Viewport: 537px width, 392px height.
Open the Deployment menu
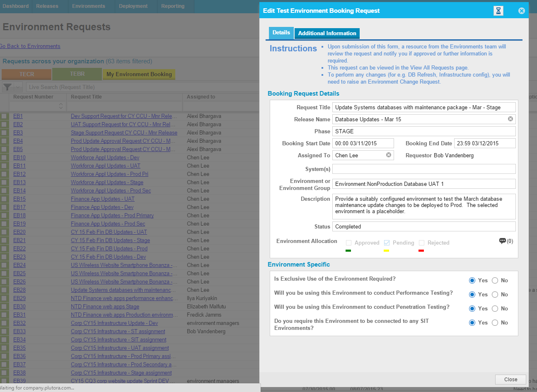[x=133, y=6]
